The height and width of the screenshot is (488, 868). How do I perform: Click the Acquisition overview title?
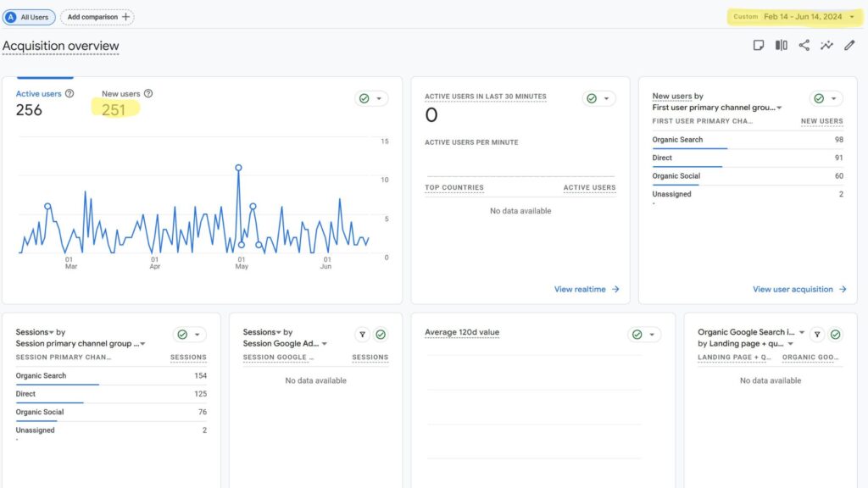click(60, 47)
